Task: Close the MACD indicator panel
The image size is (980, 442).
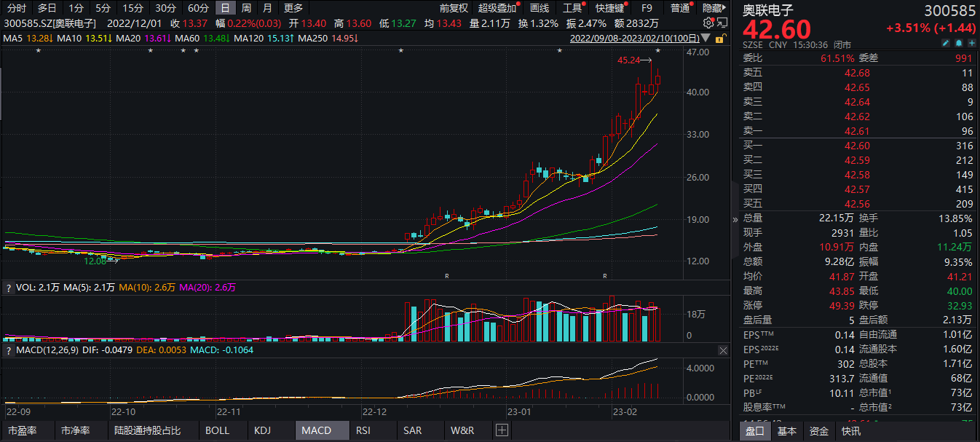Action: 722,350
